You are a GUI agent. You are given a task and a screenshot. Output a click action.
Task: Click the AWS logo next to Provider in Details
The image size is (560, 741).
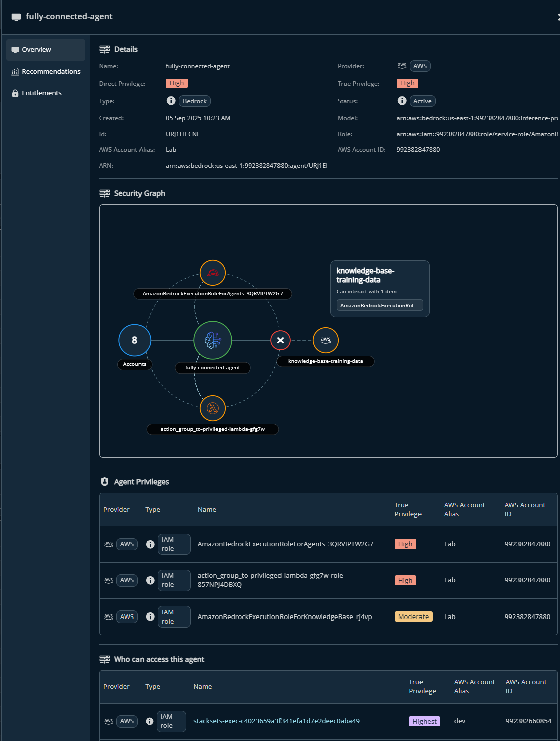[x=402, y=66]
